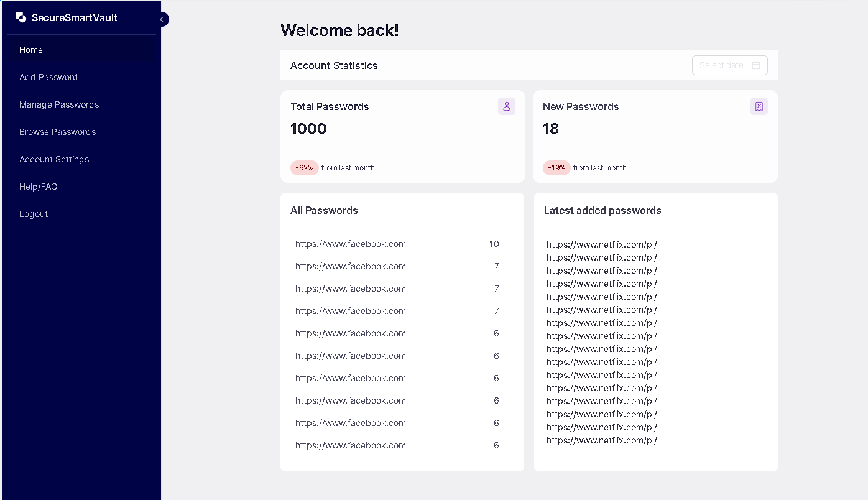Open Add Password from the sidebar
Screen dimensions: 868x500
click(x=48, y=77)
